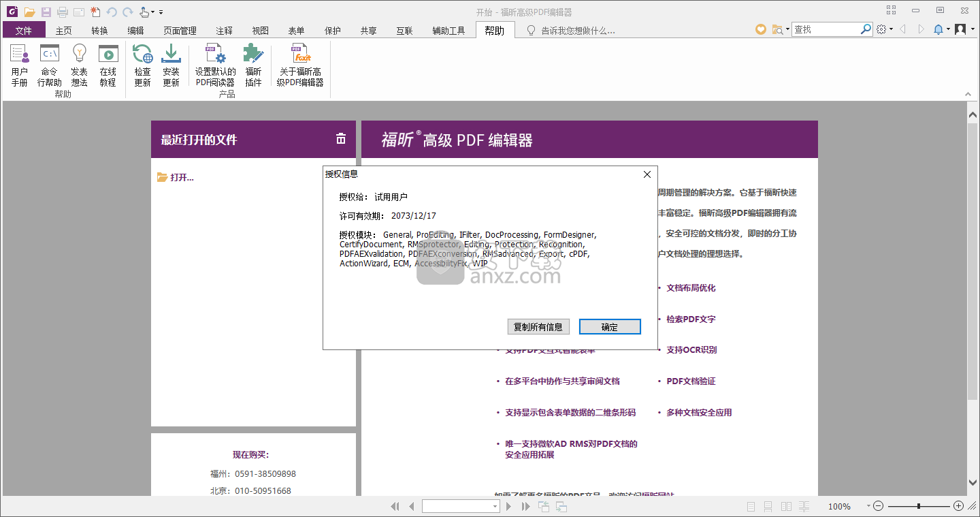Image resolution: width=980 pixels, height=517 pixels.
Task: Expand the folder search options dropdown arrow
Action: [787, 29]
